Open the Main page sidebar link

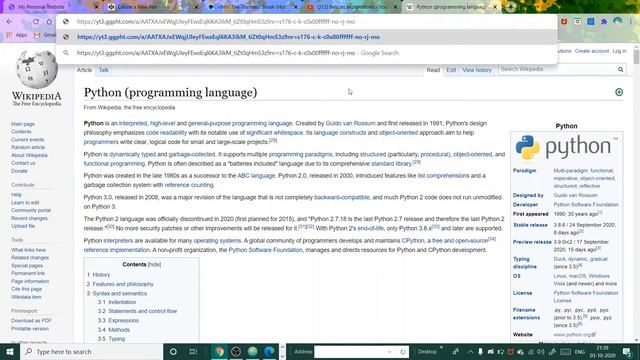tap(23, 124)
